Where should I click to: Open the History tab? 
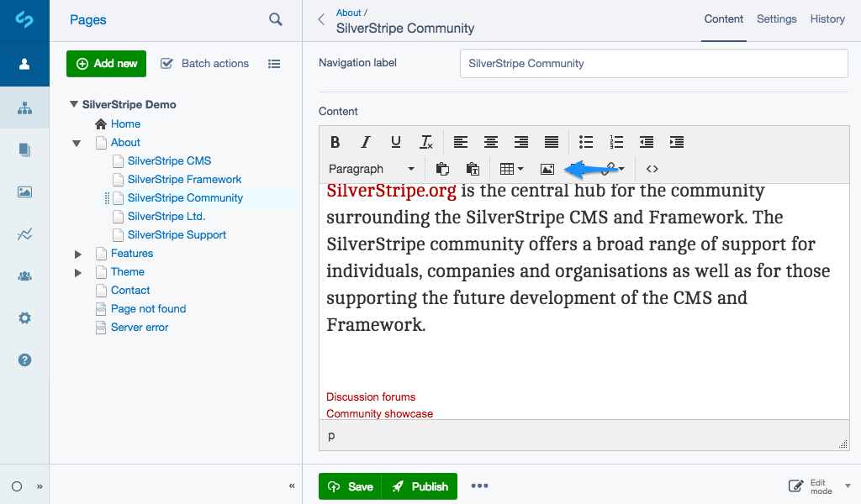point(827,19)
